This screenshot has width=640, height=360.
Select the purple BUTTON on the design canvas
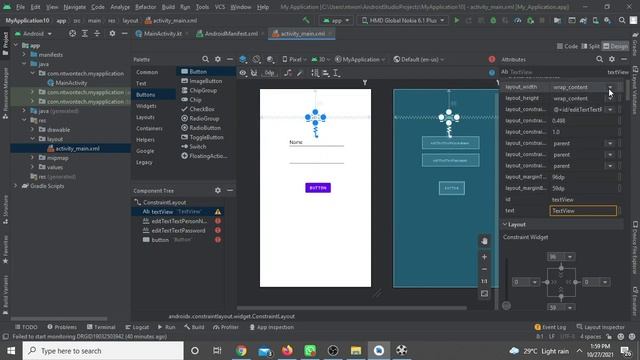[x=318, y=188]
